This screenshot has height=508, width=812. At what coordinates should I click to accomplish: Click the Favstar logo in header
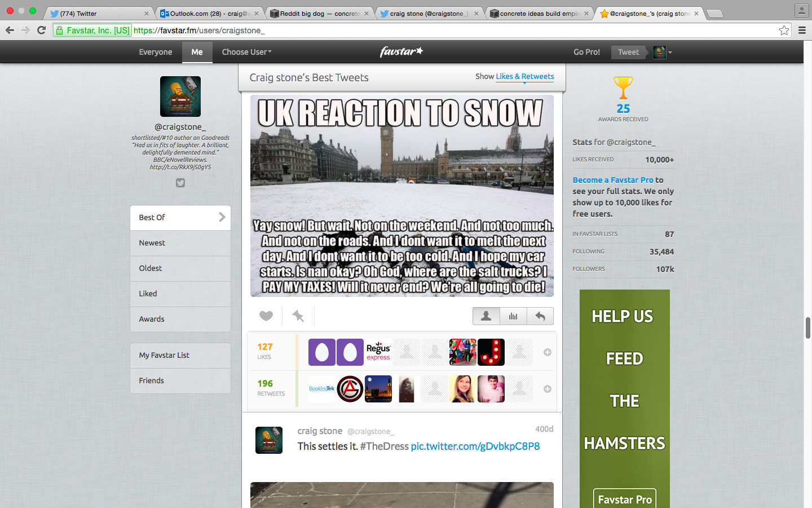[x=401, y=52]
